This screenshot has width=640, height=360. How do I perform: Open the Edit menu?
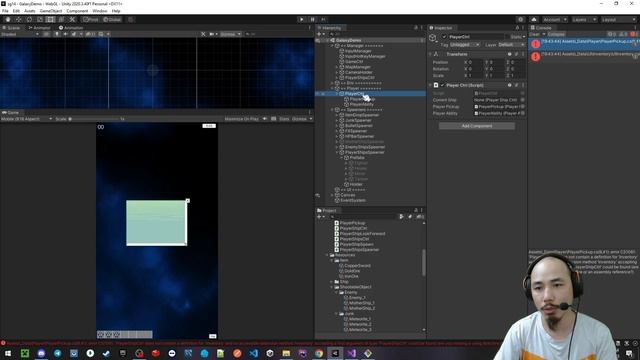click(16, 11)
